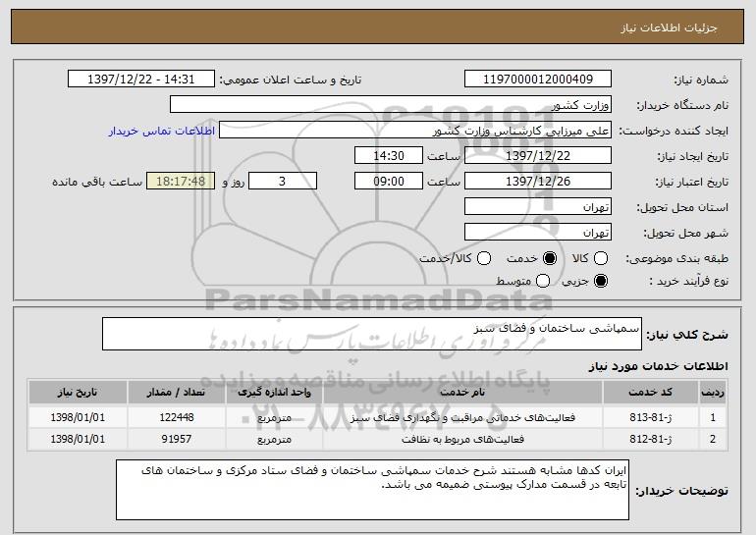The image size is (756, 535).
Task: Click the شماره نیاز field 1197000012000409
Action: click(538, 80)
